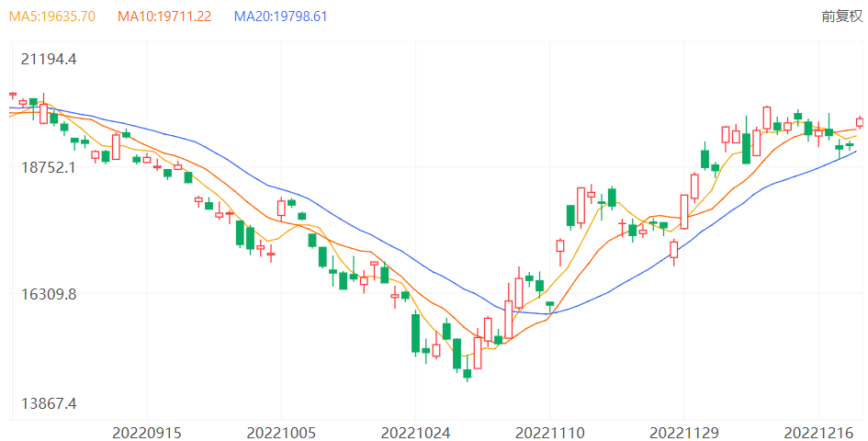Screen dimensions: 868x441
Task: Click the 20221005 date label
Action: (x=281, y=433)
